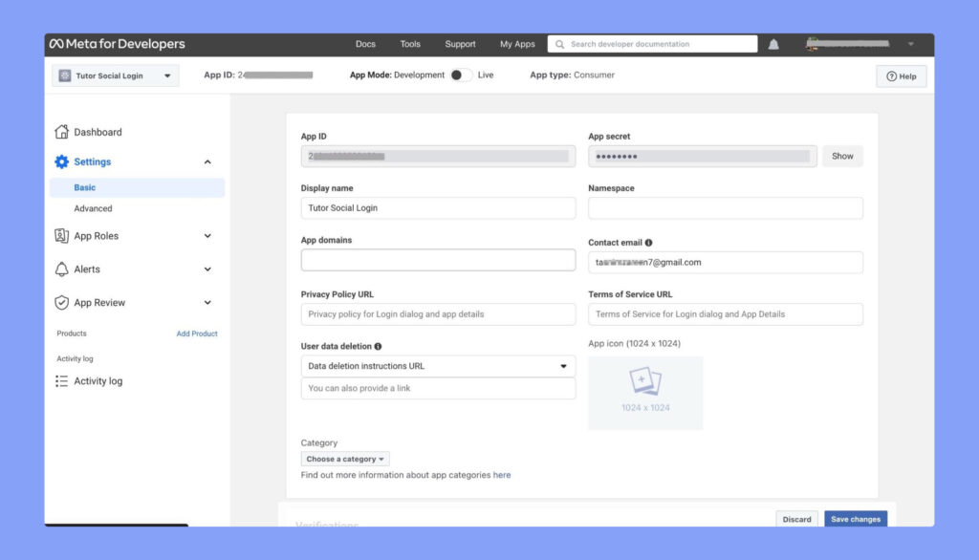
Task: Click Save changes
Action: coord(855,519)
